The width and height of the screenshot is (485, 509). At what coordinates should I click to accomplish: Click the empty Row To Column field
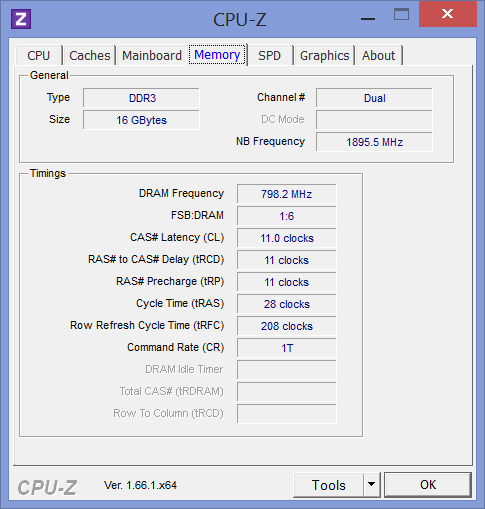(x=287, y=414)
